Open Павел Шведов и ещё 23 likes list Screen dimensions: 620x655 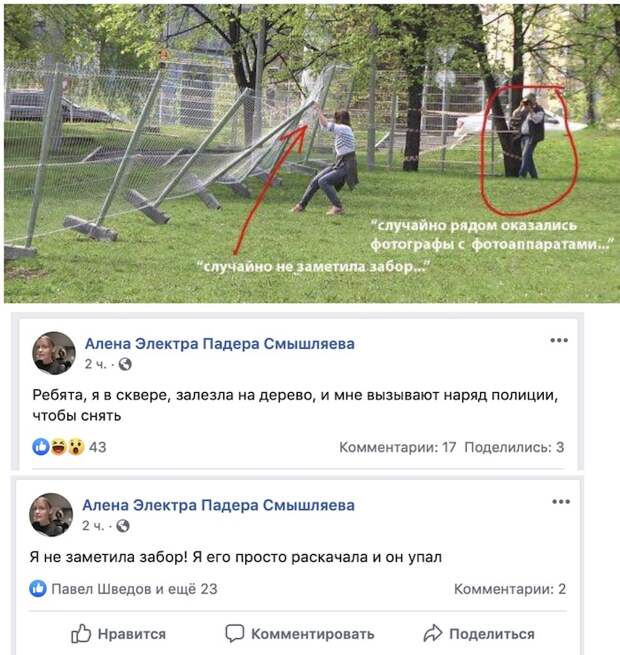(x=134, y=589)
